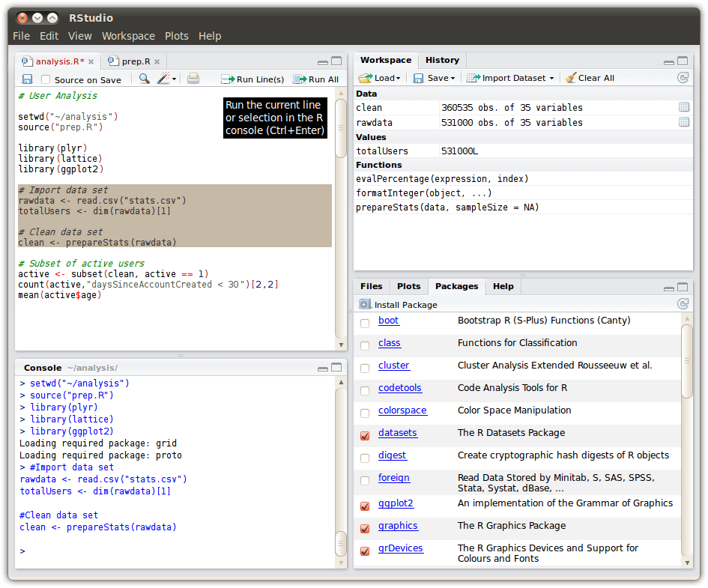Screen dimensions: 708x588
Task: Minimize the Workspace pane
Action: pyautogui.click(x=669, y=62)
